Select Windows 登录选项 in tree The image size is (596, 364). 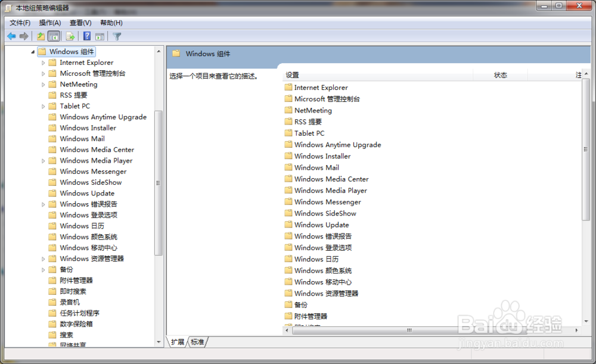pyautogui.click(x=89, y=215)
